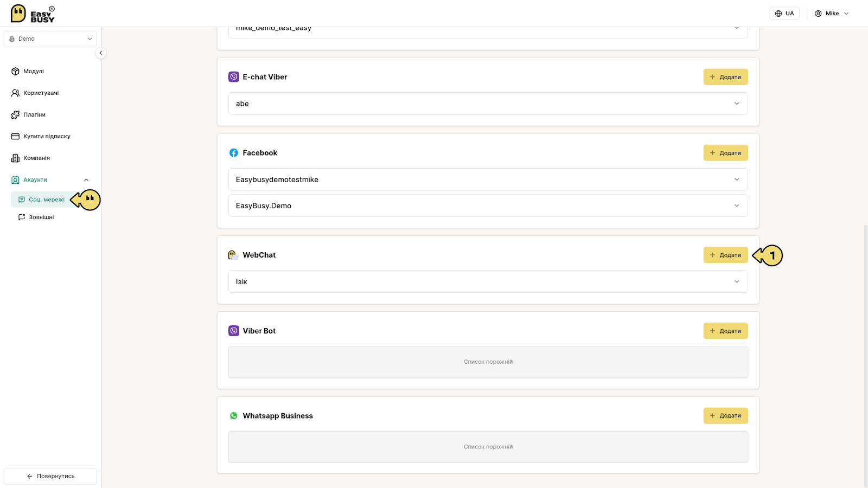Click the Facebook section title
The width and height of the screenshot is (868, 488).
260,153
